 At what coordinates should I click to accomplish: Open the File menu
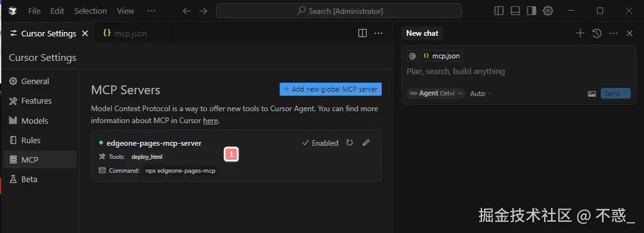(x=34, y=11)
